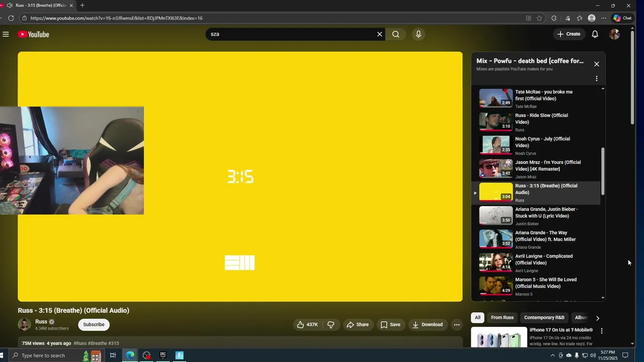Download the video

tap(428, 325)
